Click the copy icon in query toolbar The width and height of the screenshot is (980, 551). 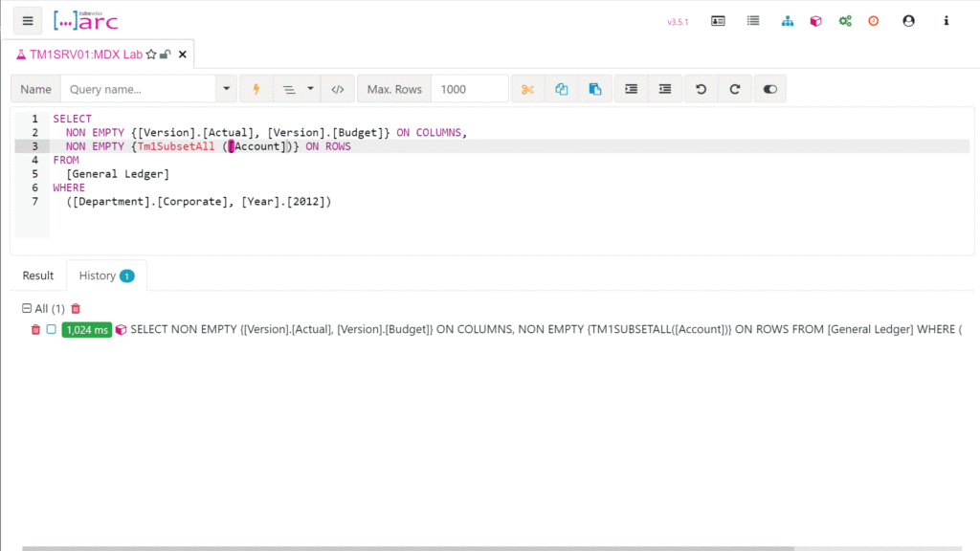click(x=562, y=89)
